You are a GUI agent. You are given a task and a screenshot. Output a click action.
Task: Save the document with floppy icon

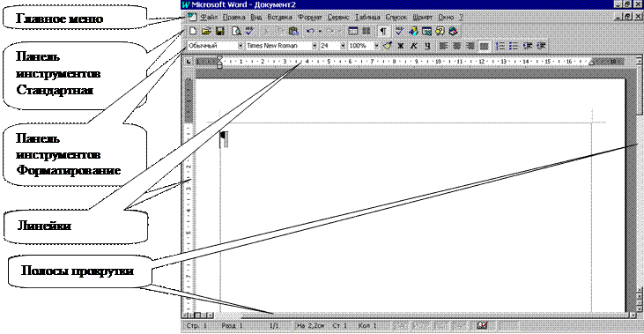[x=219, y=31]
